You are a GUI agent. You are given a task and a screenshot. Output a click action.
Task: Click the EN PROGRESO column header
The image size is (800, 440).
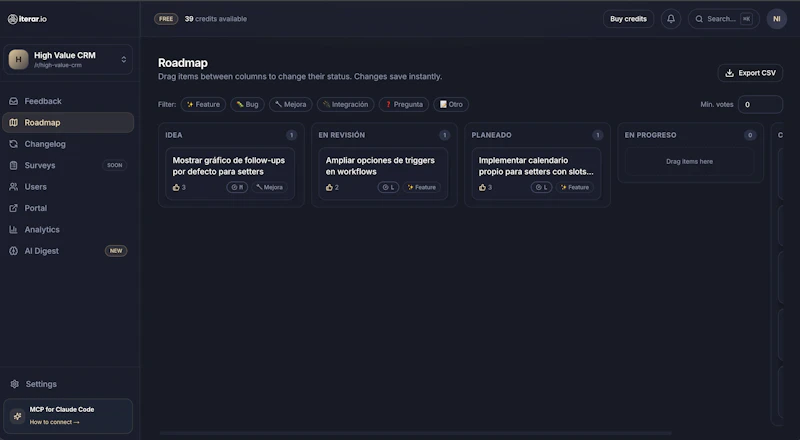tap(651, 135)
